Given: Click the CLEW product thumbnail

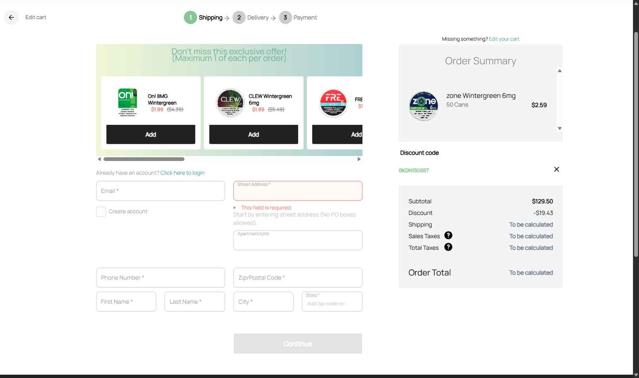Looking at the screenshot, I should point(230,103).
